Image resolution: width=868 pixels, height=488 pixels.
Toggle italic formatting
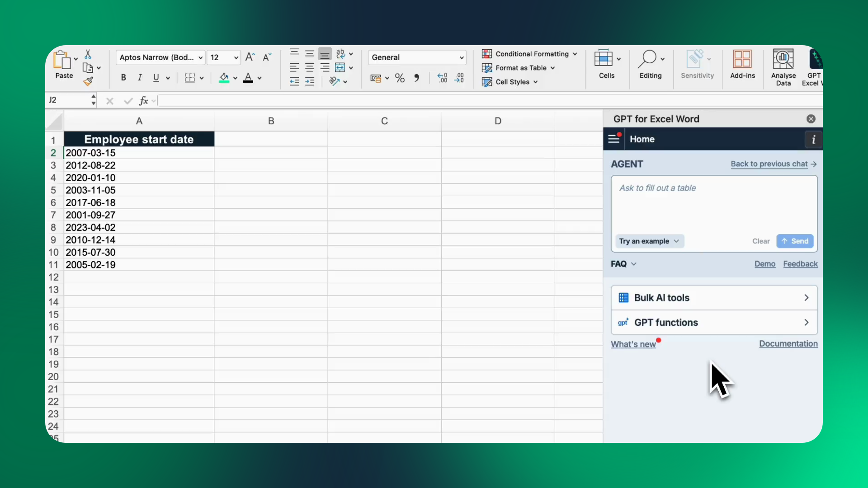(x=140, y=78)
